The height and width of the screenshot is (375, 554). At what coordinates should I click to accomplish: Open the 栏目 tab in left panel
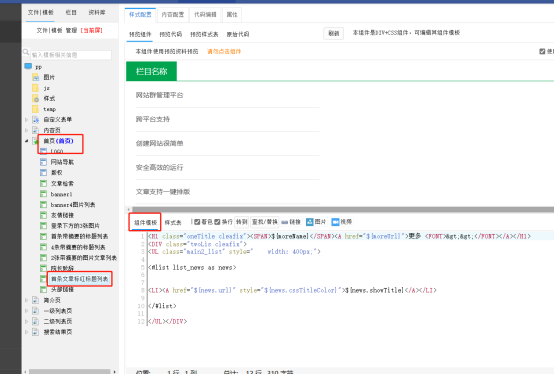click(71, 13)
